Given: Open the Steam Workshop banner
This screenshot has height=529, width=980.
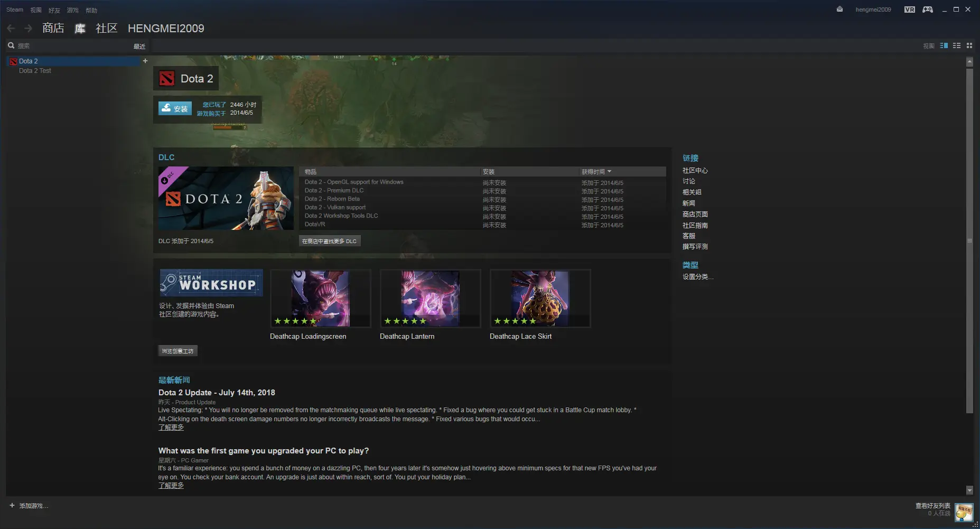Looking at the screenshot, I should tap(211, 283).
